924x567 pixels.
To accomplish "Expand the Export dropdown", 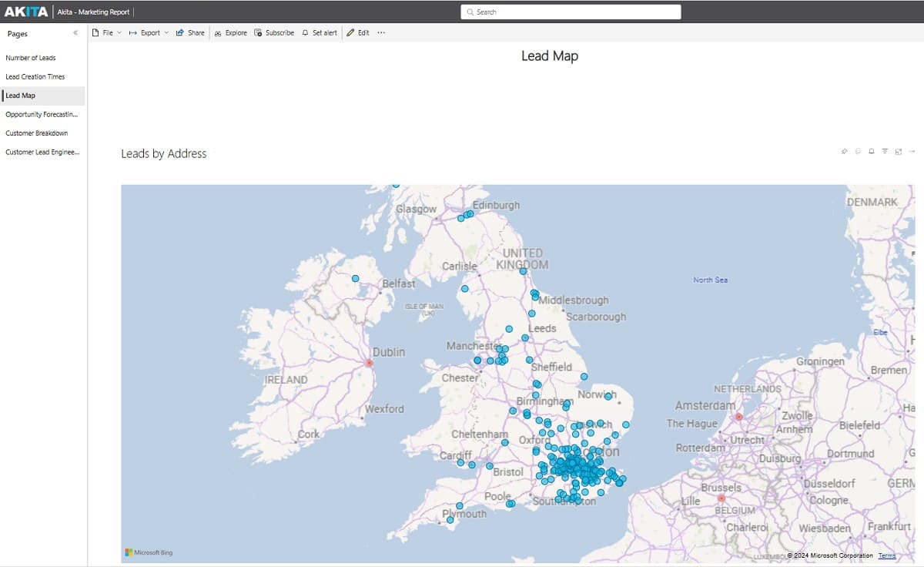I will (149, 32).
